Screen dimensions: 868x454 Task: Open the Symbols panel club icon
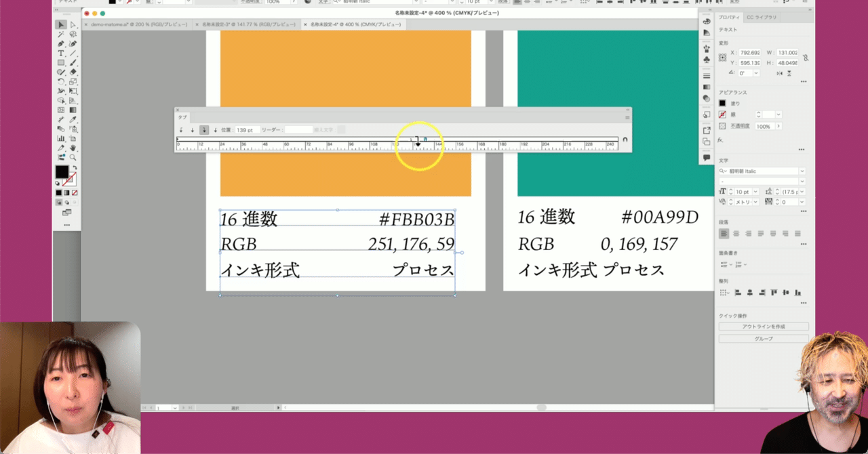pyautogui.click(x=707, y=60)
